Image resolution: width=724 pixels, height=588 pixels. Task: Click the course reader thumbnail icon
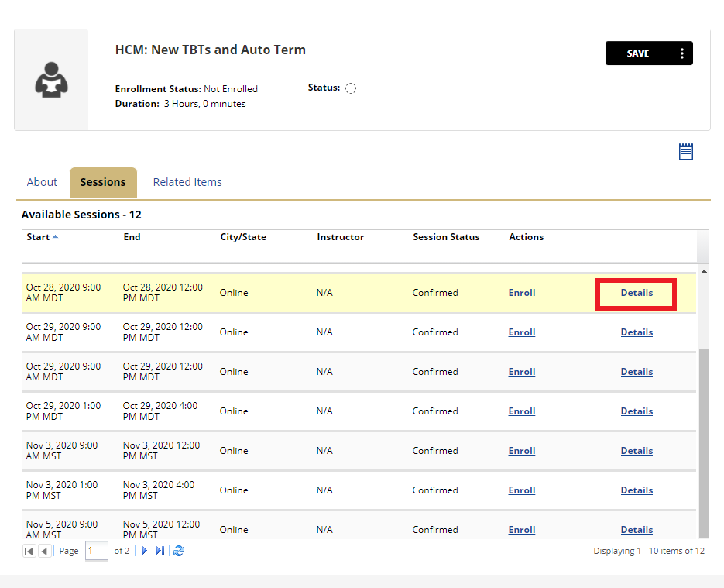[x=52, y=80]
